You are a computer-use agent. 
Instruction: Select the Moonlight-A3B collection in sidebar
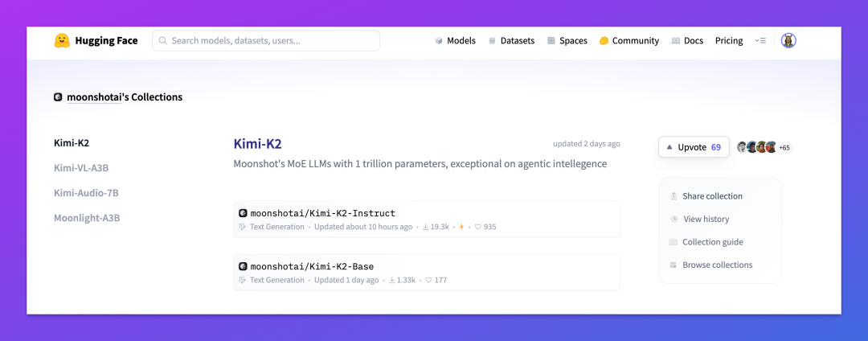pyautogui.click(x=87, y=218)
